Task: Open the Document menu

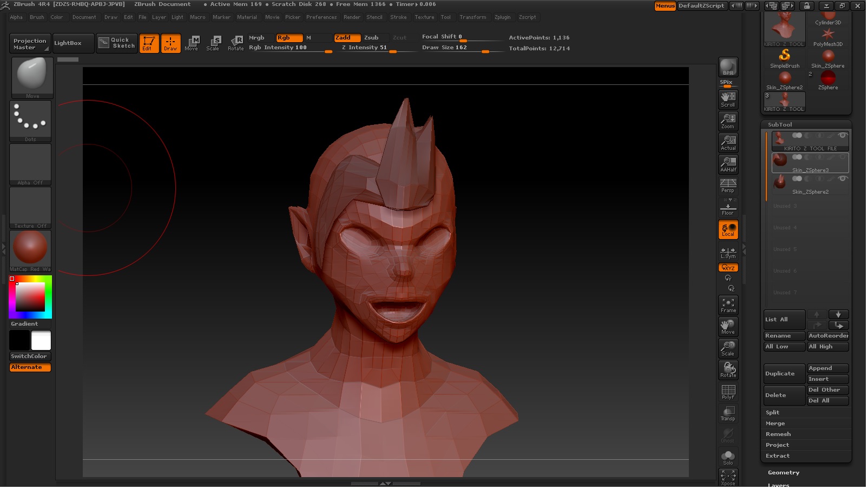Action: [x=84, y=17]
